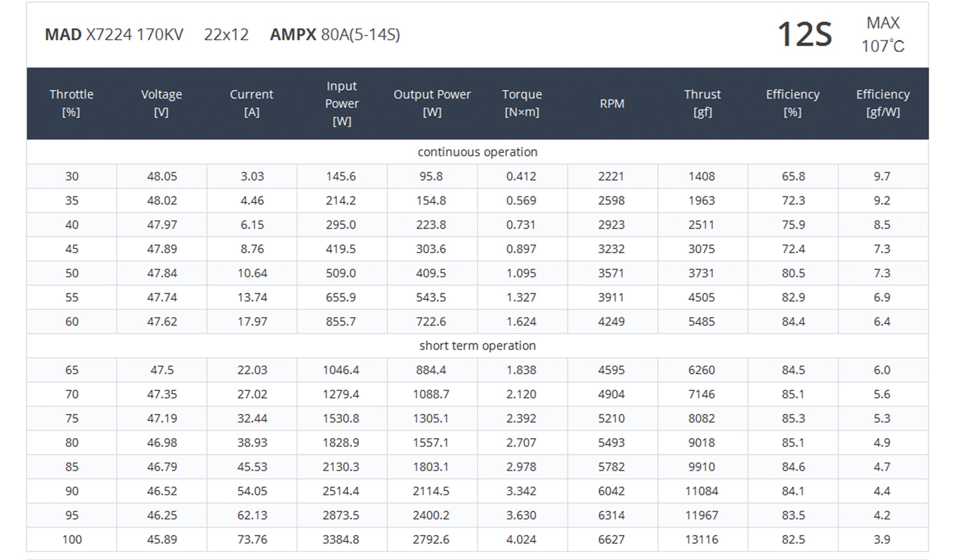
Task: Click the Thrust [gf] column header
Action: pyautogui.click(x=702, y=103)
